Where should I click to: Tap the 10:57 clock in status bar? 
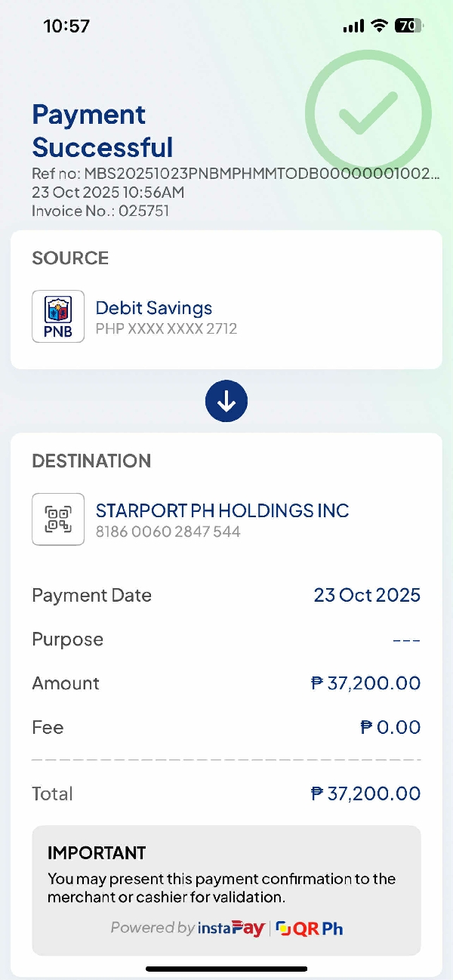66,26
